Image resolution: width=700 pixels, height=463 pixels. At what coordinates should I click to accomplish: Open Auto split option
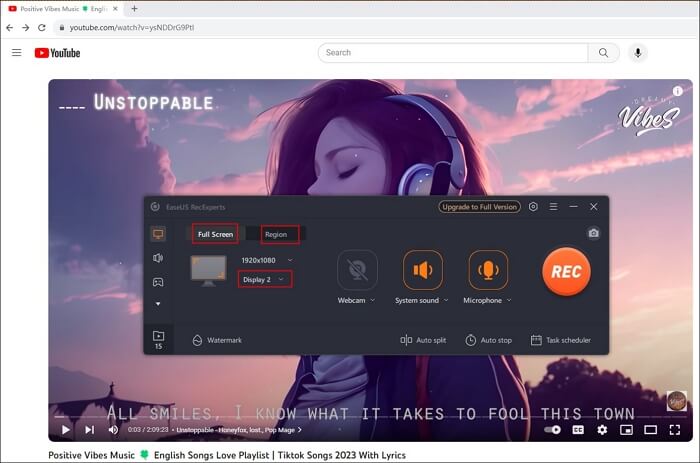423,340
